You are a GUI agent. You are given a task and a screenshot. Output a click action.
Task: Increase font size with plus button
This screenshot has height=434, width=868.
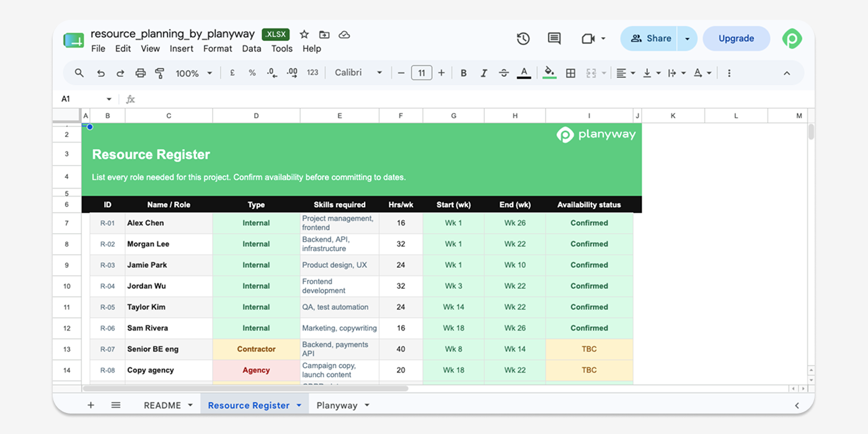point(441,73)
